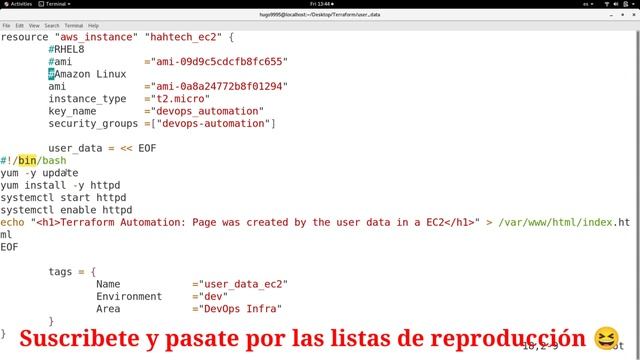Click the network status icon in top bar

click(607, 4)
